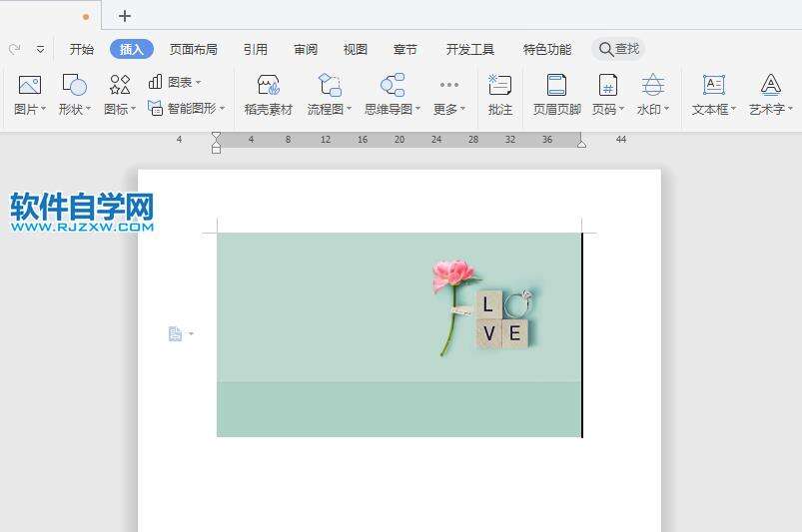Viewport: 802px width, 532px height.
Task: Open the 开发工具 (Developer) tab
Action: (470, 49)
